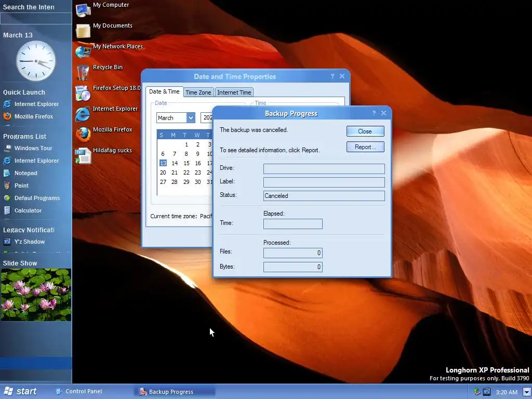This screenshot has width=532, height=399.
Task: Click the Status field showing Canceled
Action: tap(324, 196)
